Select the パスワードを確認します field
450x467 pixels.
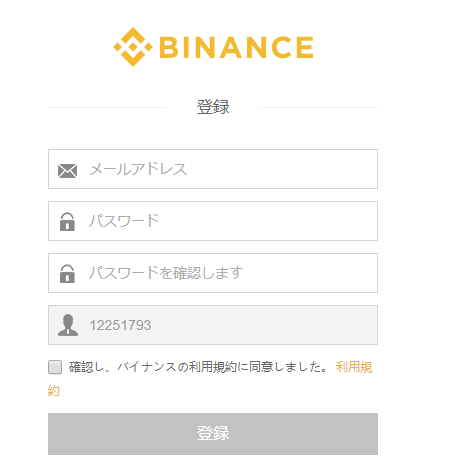(213, 273)
